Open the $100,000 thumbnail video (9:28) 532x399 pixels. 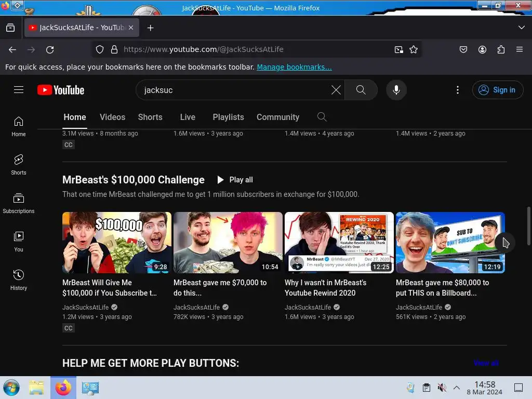(117, 243)
